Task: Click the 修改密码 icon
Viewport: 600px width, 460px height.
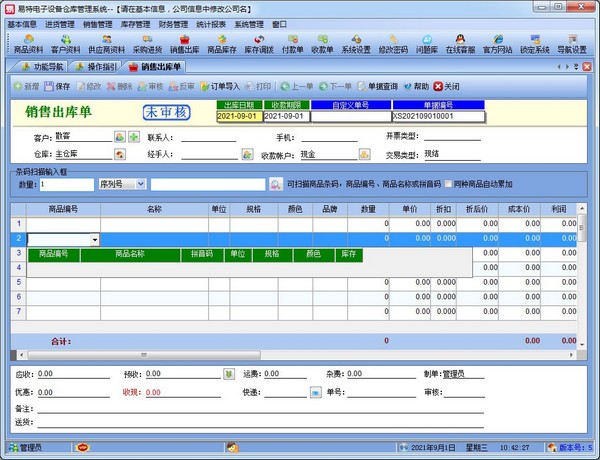Action: tap(393, 43)
